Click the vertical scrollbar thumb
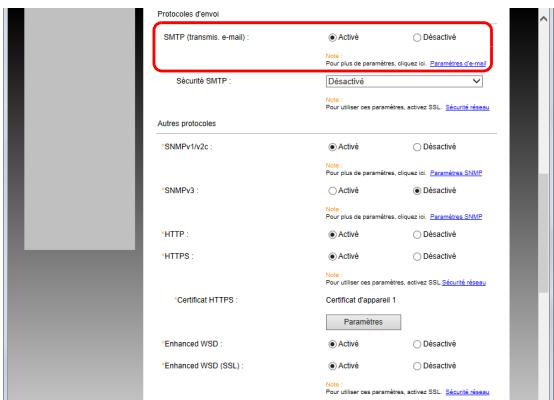 point(543,233)
